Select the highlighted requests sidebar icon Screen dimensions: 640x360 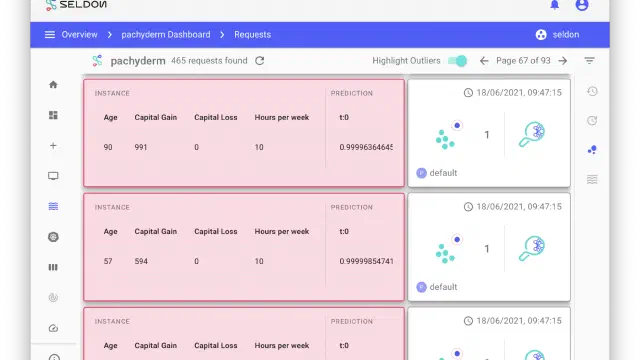click(53, 206)
